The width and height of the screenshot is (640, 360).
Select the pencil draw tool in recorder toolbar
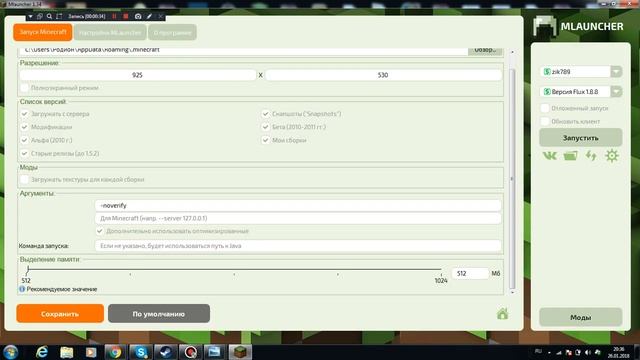tap(149, 16)
